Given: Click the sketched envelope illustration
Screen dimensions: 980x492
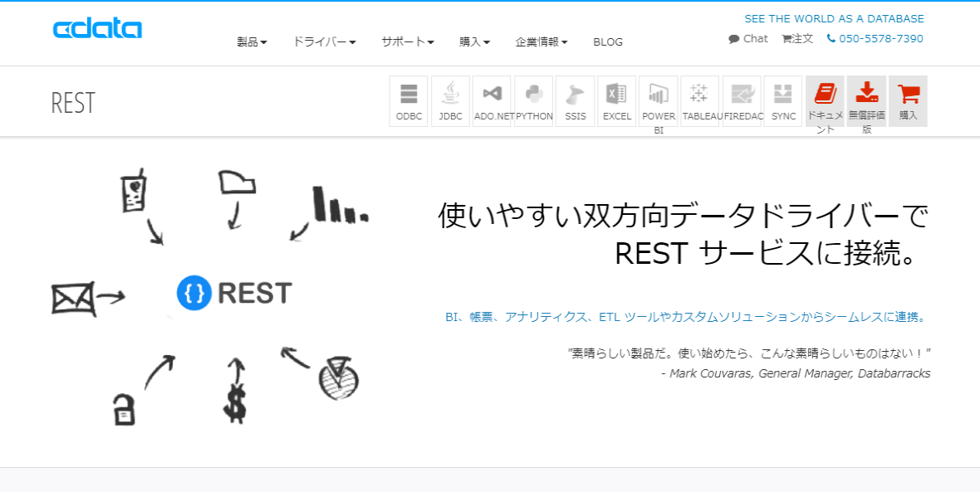Looking at the screenshot, I should 73,299.
